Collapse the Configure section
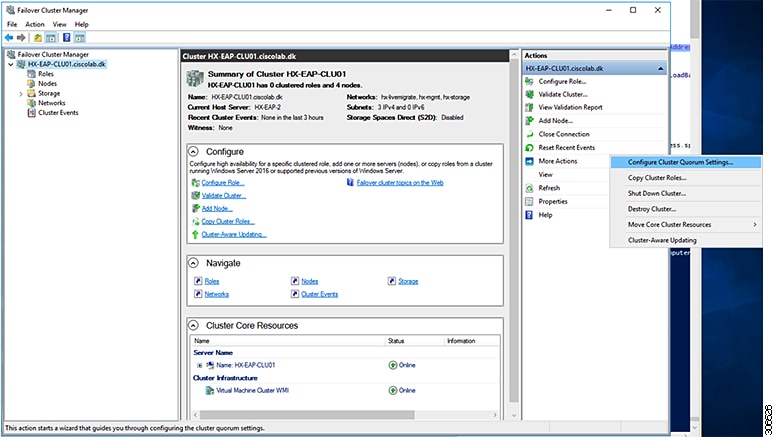Viewport: 775px width, 437px height. pyautogui.click(x=194, y=150)
